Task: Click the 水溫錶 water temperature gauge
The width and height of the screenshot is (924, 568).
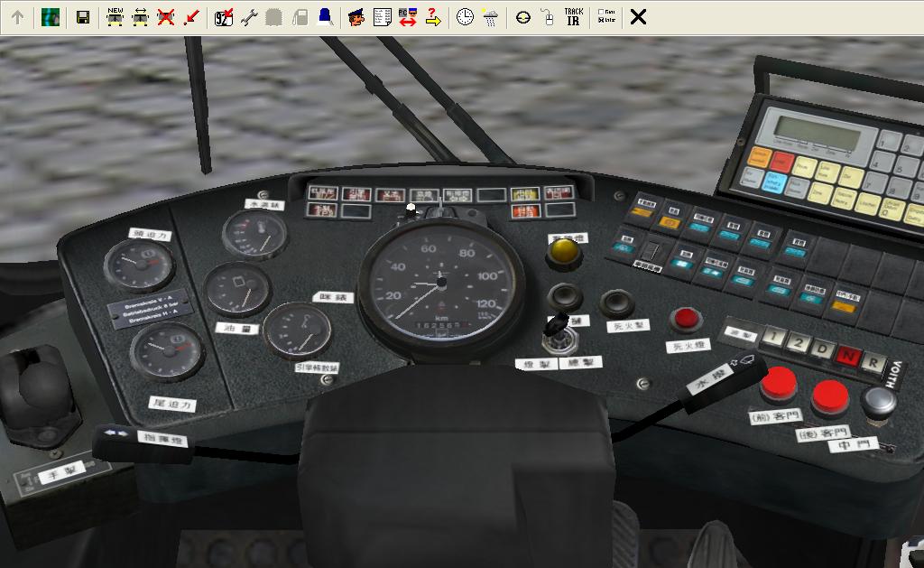Action: pos(254,235)
